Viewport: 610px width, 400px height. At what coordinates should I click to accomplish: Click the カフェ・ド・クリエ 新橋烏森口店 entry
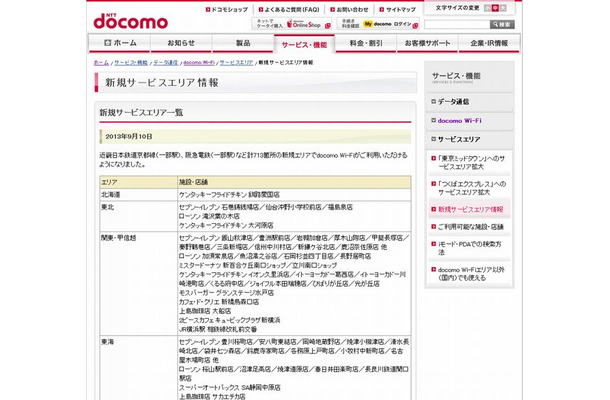click(x=219, y=302)
